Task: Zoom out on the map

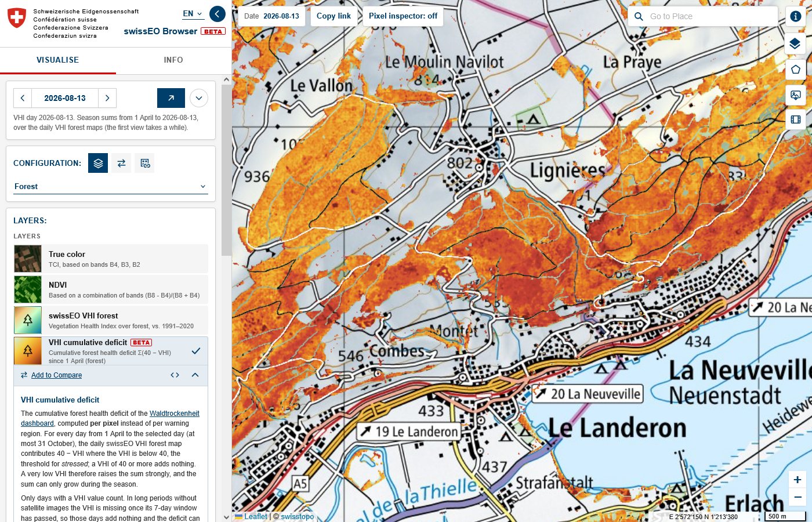Action: click(x=797, y=498)
